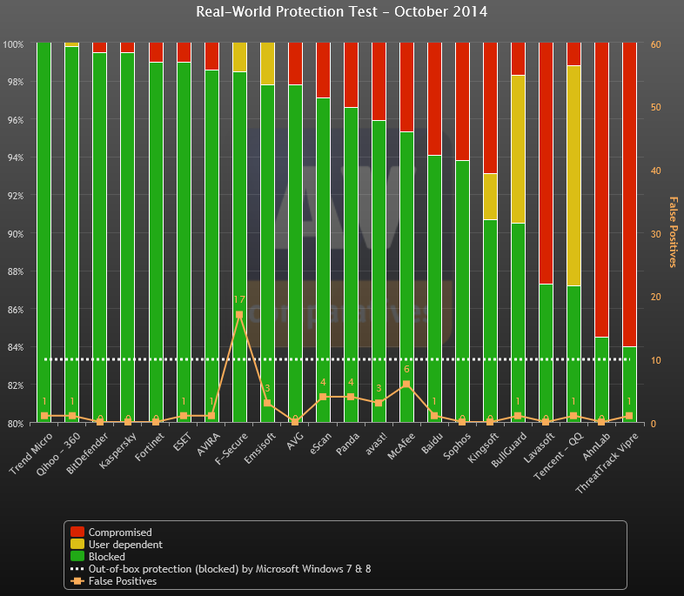This screenshot has width=684, height=596.
Task: Click the yellow user dependent segment of Tencent bar
Action: tap(574, 175)
